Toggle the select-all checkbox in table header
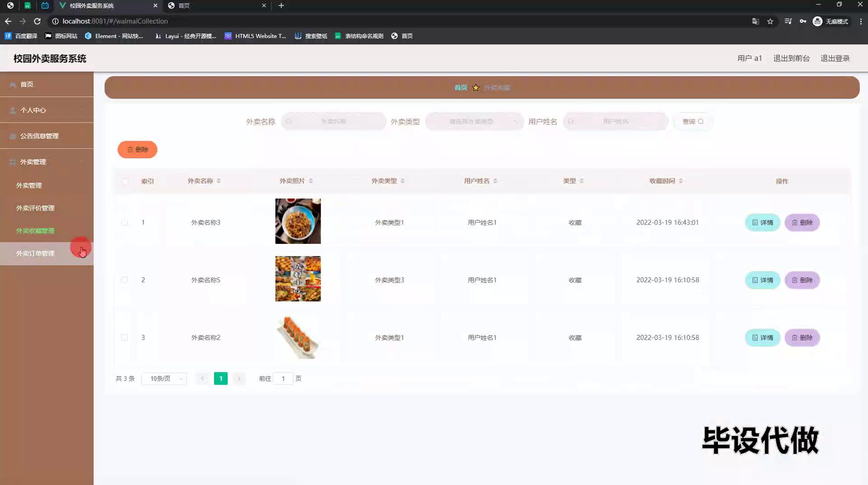This screenshot has width=868, height=485. (125, 181)
